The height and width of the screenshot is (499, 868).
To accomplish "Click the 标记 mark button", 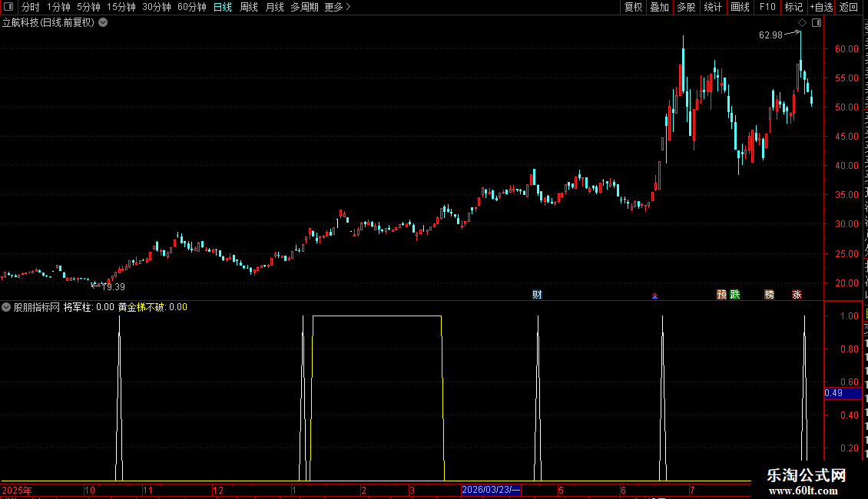I will [x=793, y=7].
